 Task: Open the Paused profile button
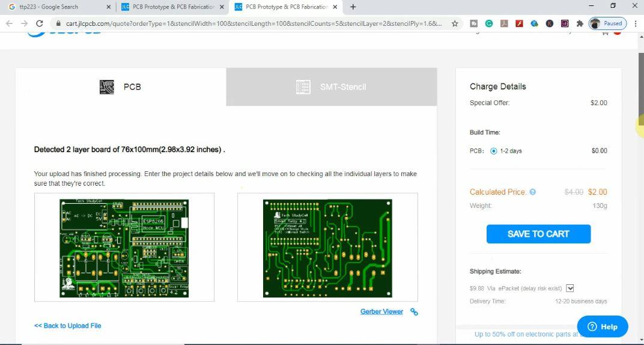click(x=607, y=23)
